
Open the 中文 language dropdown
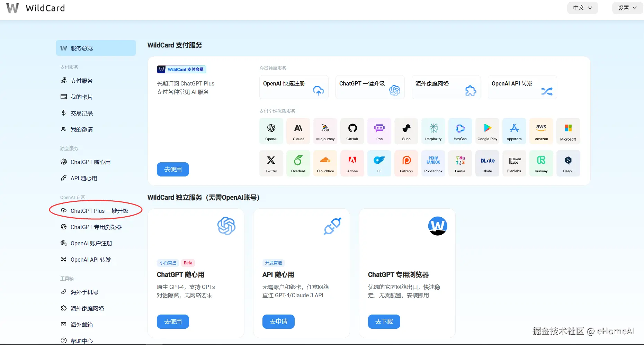[x=582, y=8]
